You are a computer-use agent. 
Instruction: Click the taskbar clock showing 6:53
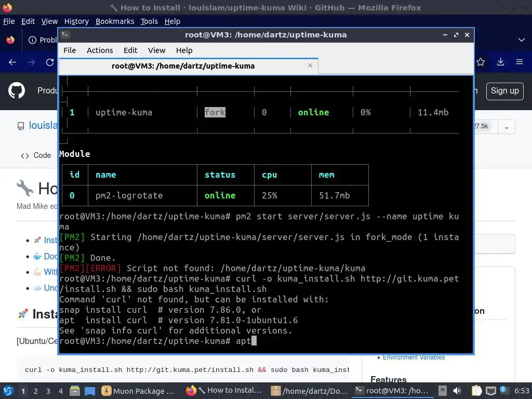point(522,391)
